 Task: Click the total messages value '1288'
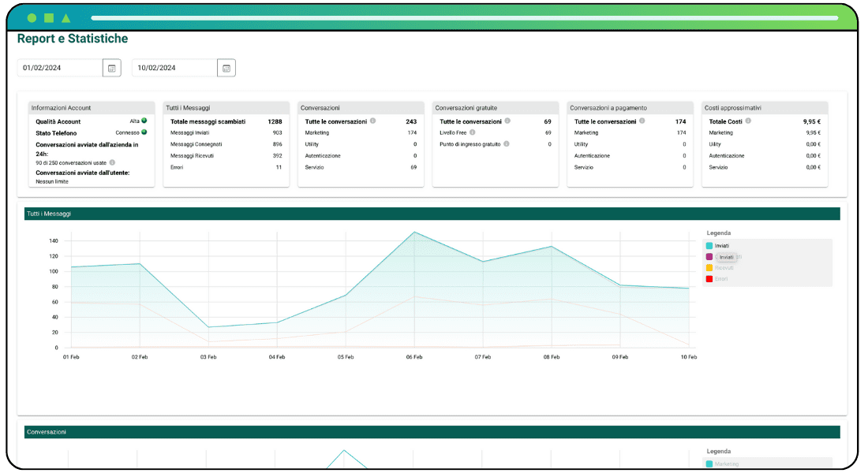(x=275, y=121)
